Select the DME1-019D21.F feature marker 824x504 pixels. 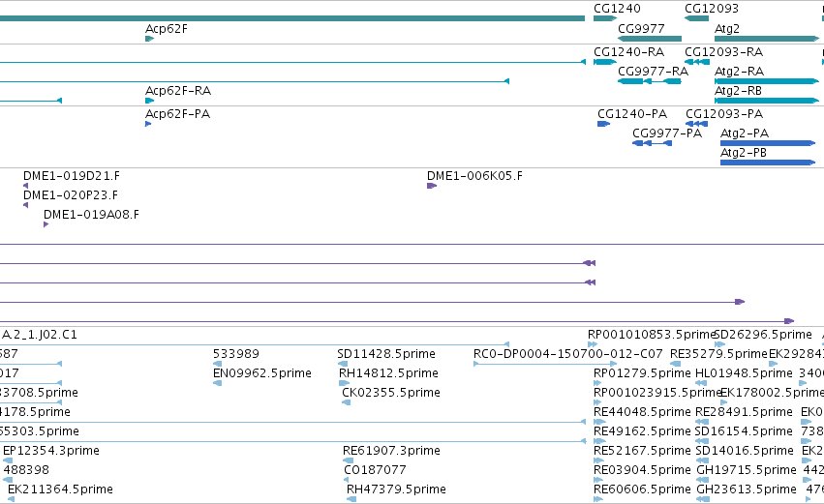tap(26, 186)
